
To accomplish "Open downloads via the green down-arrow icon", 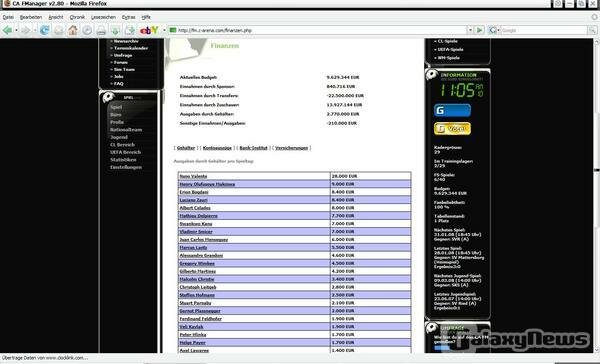I will [115, 30].
